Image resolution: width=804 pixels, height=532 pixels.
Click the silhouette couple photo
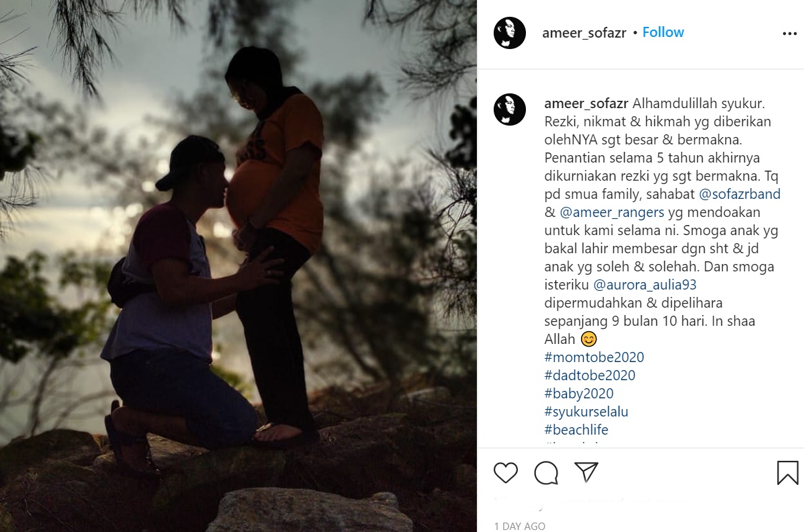(x=238, y=266)
